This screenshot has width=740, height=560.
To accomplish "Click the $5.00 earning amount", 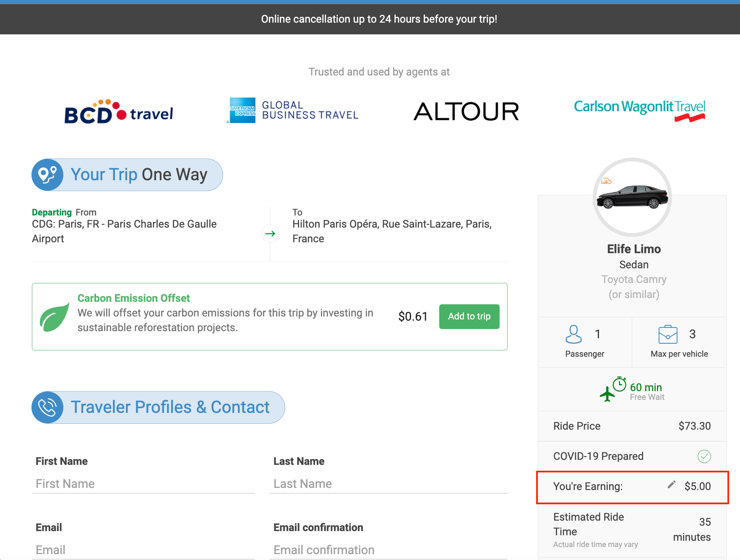I will tap(697, 486).
